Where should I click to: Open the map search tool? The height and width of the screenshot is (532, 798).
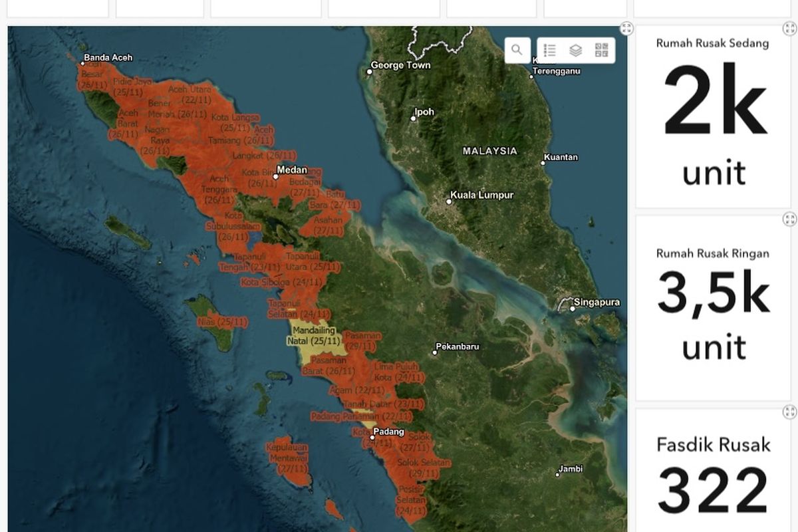pyautogui.click(x=517, y=49)
